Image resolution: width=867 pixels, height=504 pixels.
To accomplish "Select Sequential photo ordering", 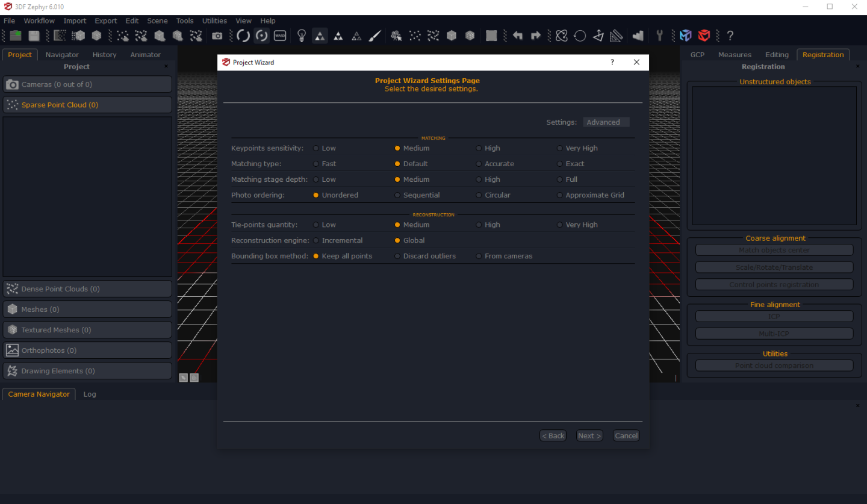I will click(397, 195).
